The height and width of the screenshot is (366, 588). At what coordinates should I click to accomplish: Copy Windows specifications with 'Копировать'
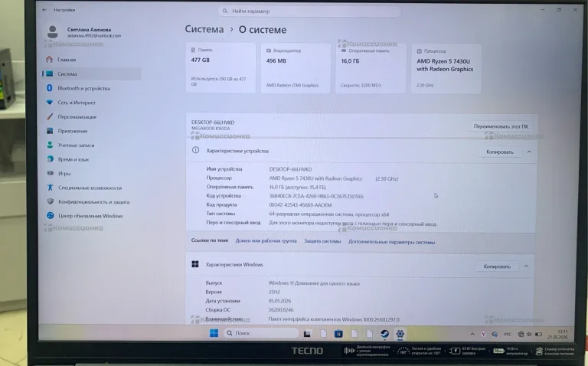497,266
